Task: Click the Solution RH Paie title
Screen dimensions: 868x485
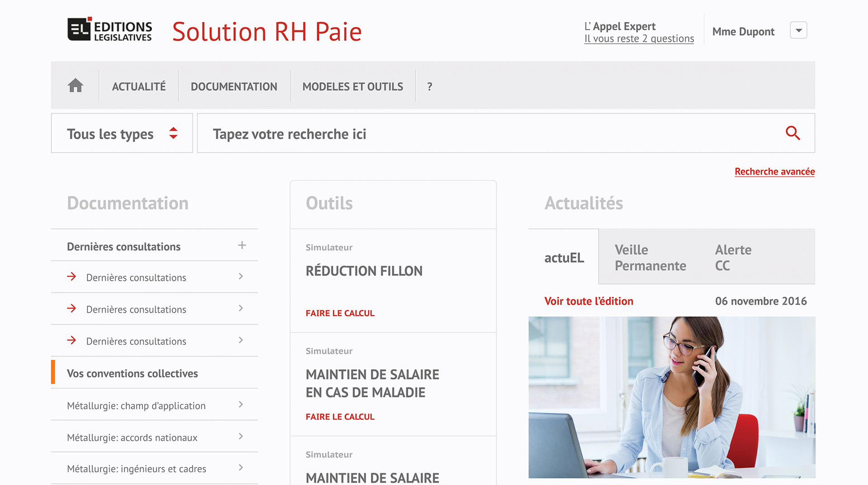Action: pos(267,32)
